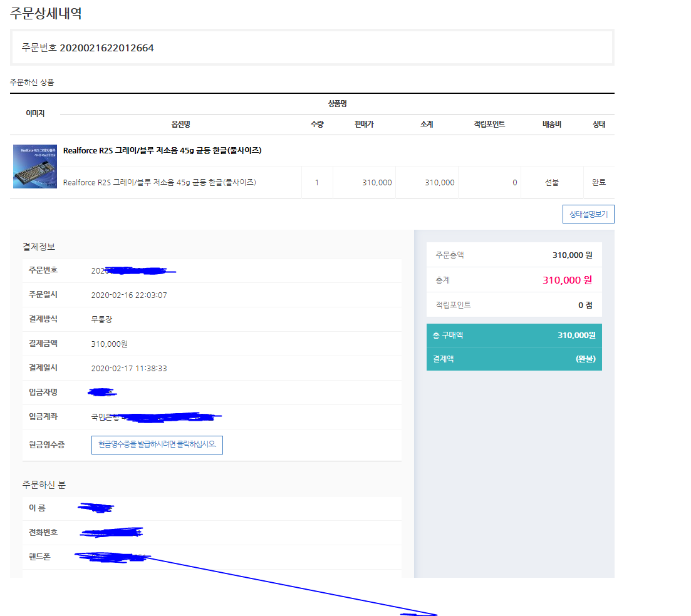Click the 완료 status cell
This screenshot has width=691, height=616.
coord(599,182)
